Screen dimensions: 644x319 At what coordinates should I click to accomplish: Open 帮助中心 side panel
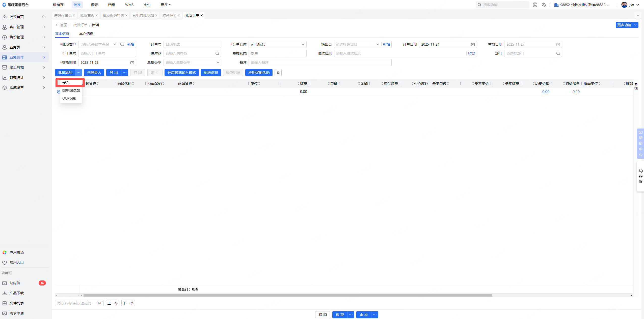640,144
